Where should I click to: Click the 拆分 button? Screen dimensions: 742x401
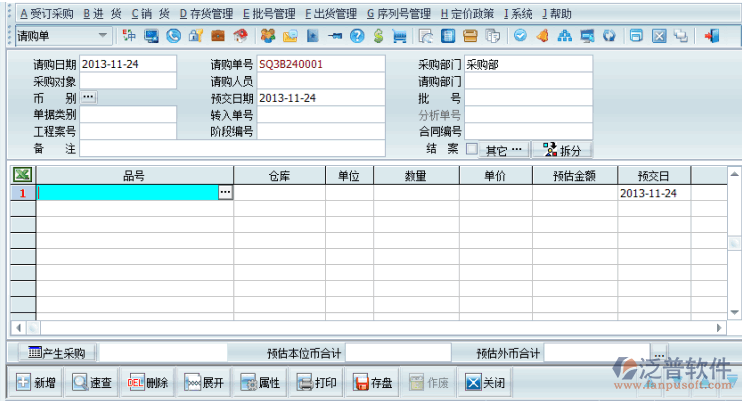[x=561, y=150]
